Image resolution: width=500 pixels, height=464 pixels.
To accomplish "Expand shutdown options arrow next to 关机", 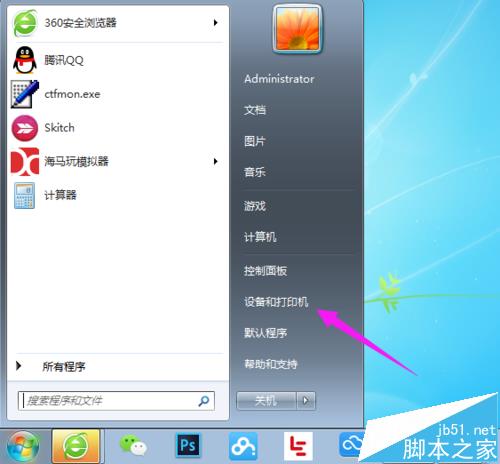I will click(306, 400).
